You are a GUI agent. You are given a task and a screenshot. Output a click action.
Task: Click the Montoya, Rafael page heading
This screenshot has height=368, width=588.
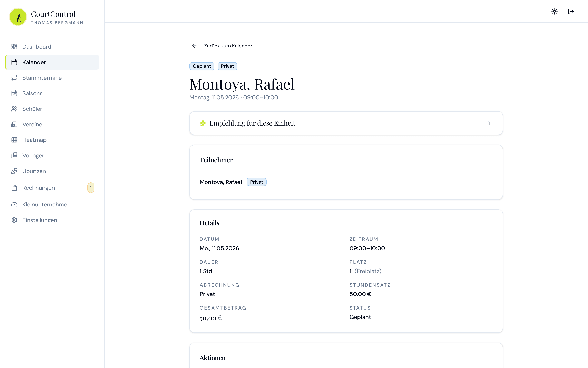coord(242,84)
